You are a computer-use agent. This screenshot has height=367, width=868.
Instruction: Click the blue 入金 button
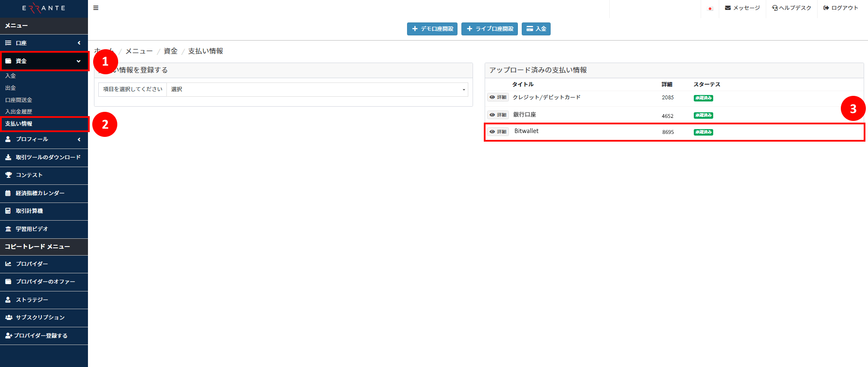click(x=536, y=29)
